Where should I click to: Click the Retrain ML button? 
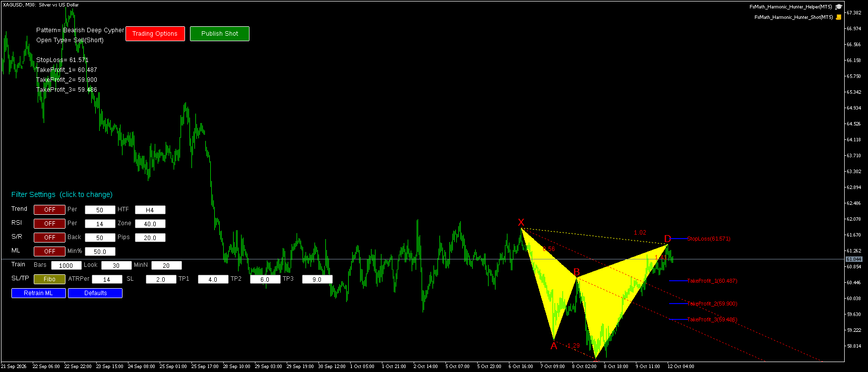[39, 293]
